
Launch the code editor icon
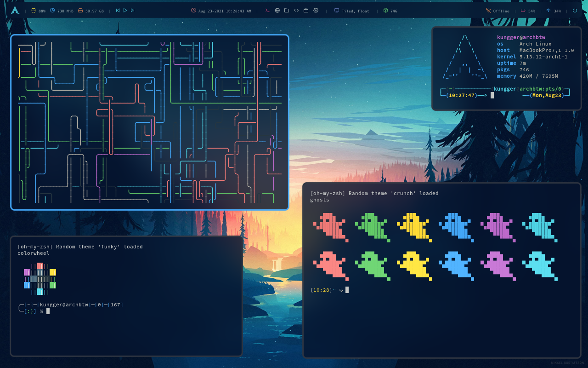coord(296,10)
